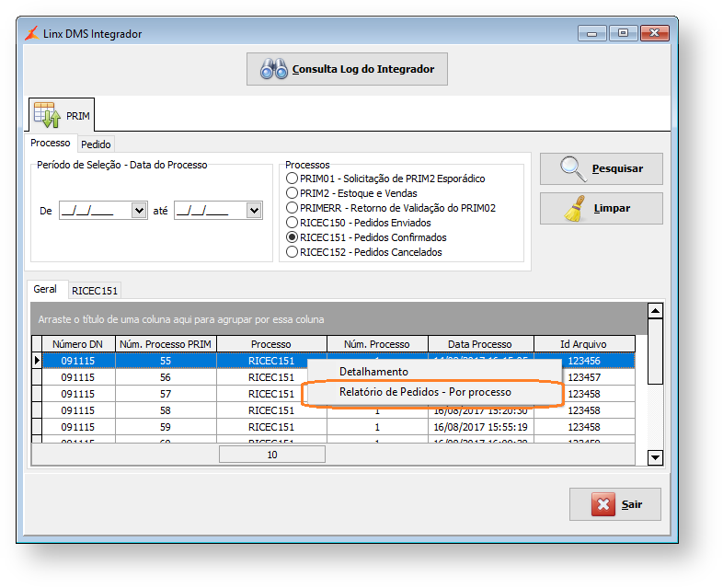Click the cell with process number 56
The width and height of the screenshot is (723, 588).
pyautogui.click(x=166, y=377)
